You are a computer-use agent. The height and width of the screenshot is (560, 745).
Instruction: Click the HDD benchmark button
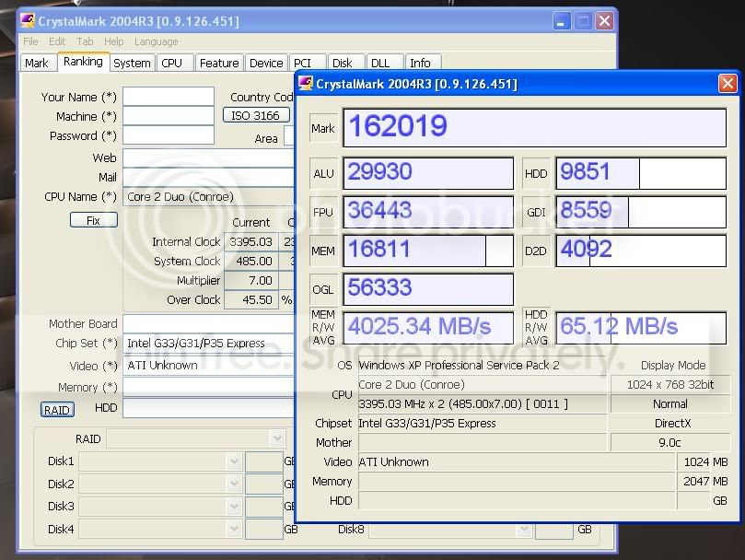click(537, 173)
